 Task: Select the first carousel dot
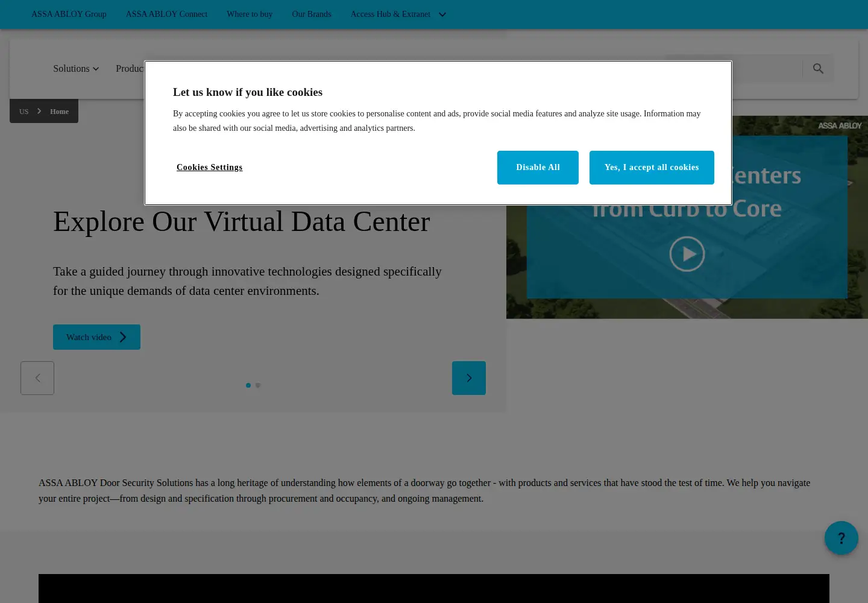(248, 385)
